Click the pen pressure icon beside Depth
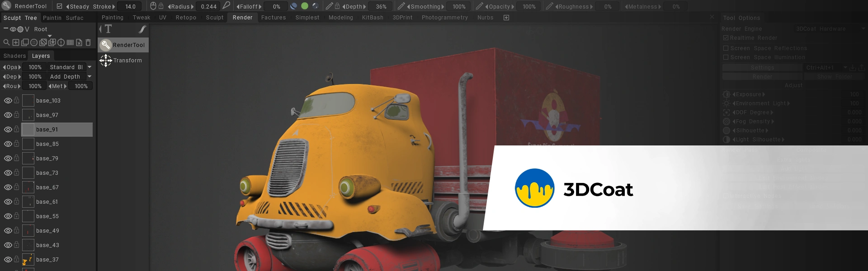 click(x=329, y=6)
